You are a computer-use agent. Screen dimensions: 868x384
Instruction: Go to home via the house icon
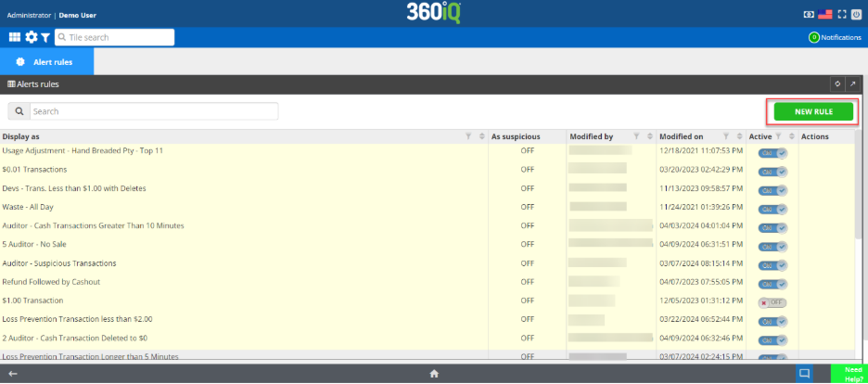click(433, 374)
